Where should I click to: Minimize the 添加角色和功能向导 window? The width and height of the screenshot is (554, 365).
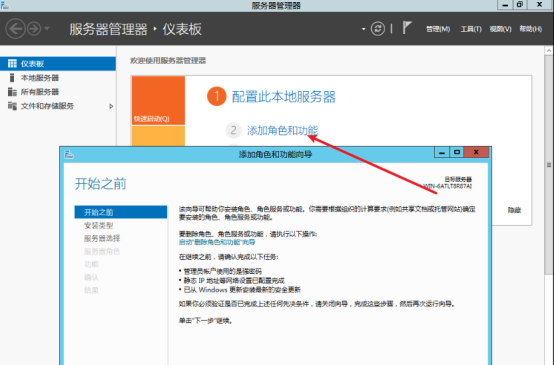442,153
